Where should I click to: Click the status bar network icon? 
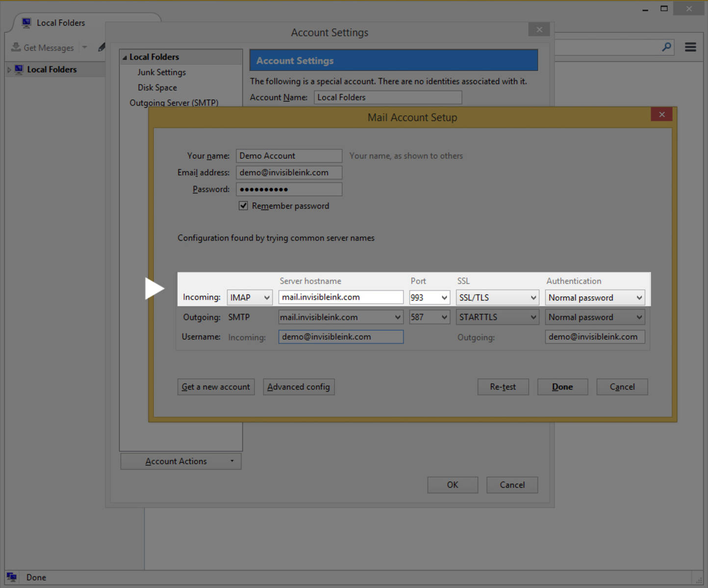(x=12, y=577)
